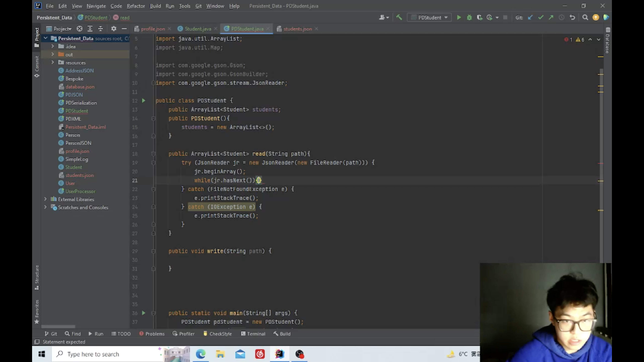Collapse the Persistent_Data root node
This screenshot has width=644, height=362.
point(45,38)
